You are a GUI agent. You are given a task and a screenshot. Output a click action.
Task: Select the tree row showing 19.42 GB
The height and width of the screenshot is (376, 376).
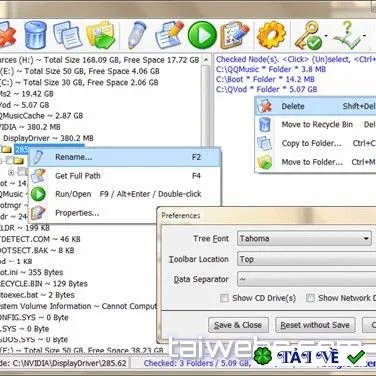tap(27, 94)
